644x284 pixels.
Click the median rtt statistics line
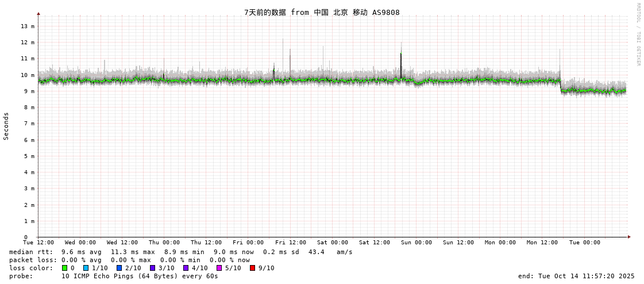(180, 252)
